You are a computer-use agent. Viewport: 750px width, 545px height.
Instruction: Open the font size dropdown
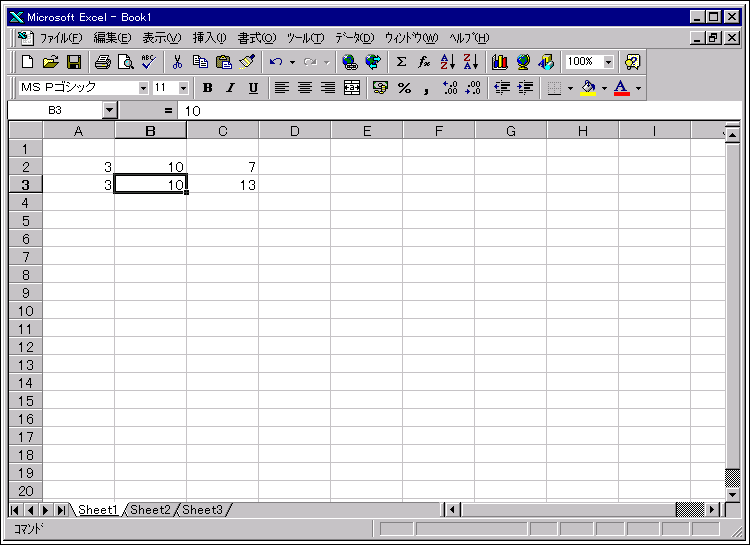184,88
